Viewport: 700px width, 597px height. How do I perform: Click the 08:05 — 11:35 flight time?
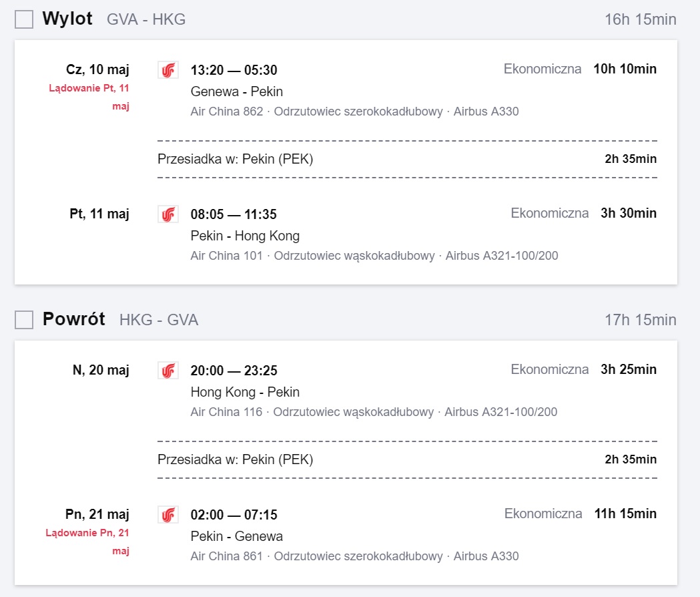click(x=234, y=214)
